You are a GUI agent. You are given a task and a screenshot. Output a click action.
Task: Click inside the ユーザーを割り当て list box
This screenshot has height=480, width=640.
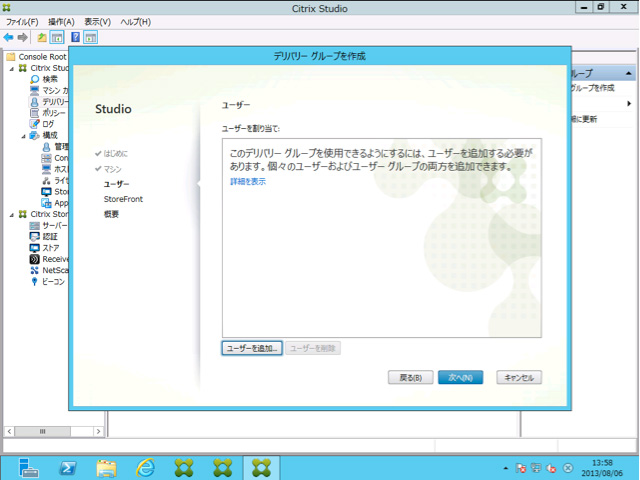point(382,238)
